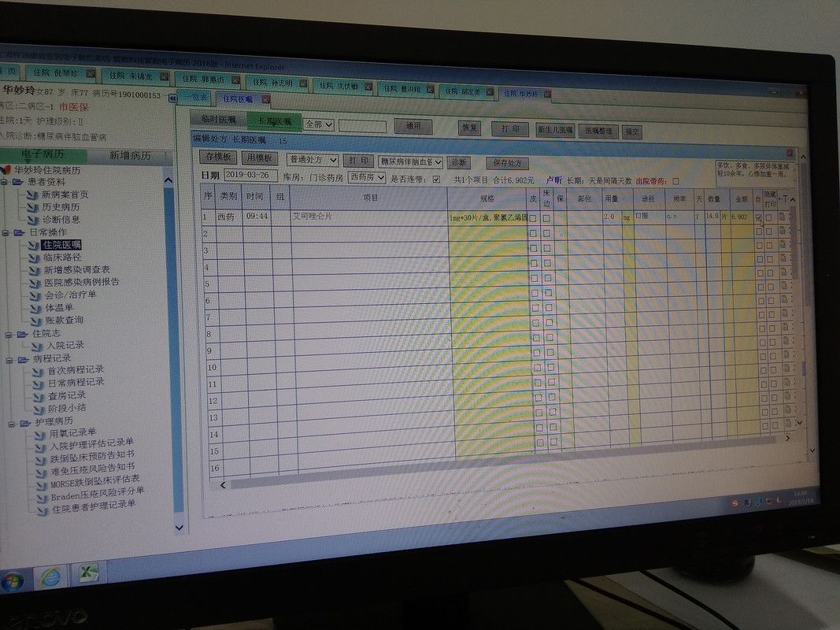The image size is (840, 630).
Task: Open 入院护理评估记录单 document
Action: tap(91, 444)
